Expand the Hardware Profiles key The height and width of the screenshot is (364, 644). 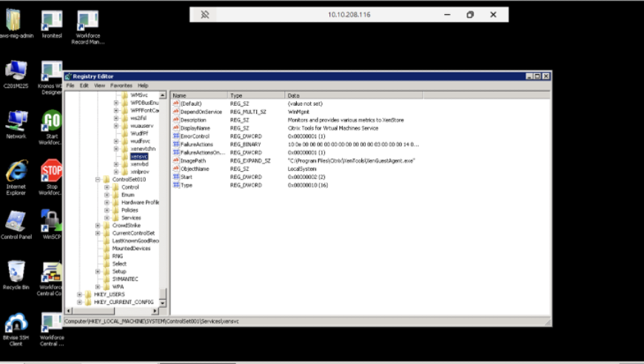[x=107, y=202]
